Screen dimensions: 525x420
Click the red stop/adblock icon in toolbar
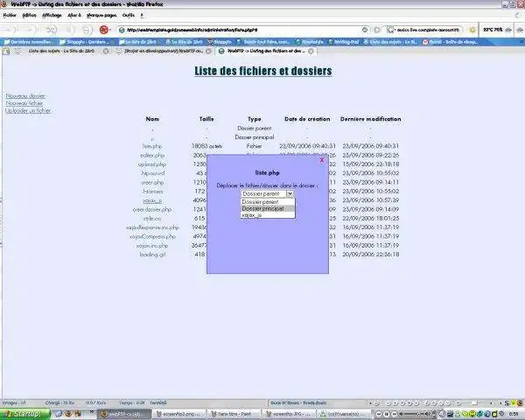[104, 30]
